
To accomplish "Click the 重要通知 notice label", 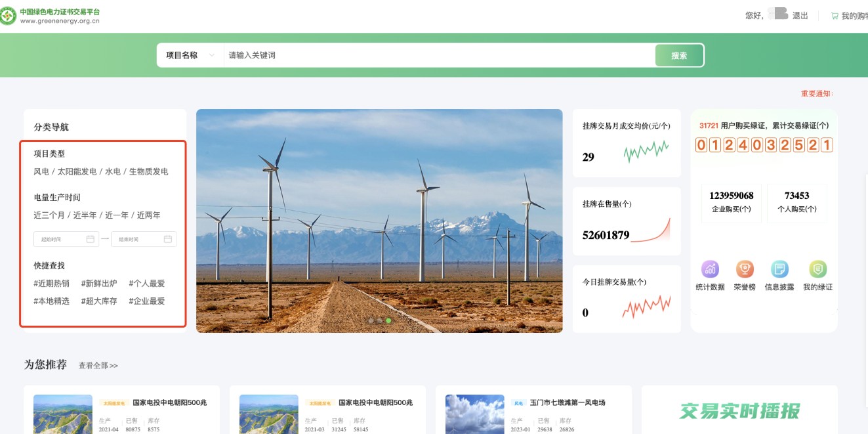I will tap(817, 94).
